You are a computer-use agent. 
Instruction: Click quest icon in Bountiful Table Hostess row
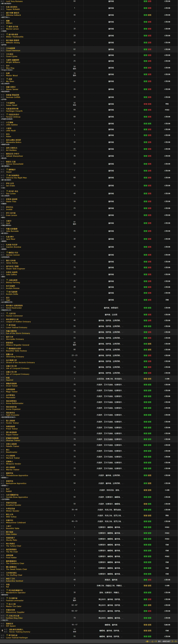coord(7,348)
